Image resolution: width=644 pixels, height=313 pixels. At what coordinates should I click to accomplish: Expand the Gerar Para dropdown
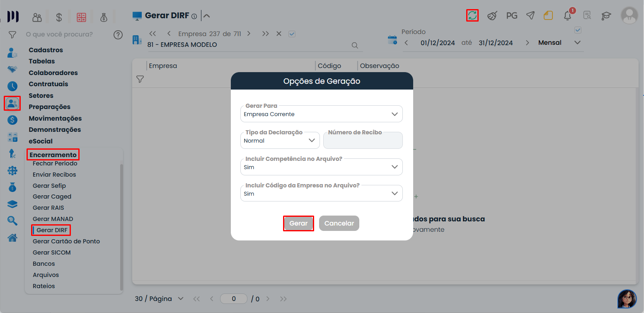(x=321, y=114)
